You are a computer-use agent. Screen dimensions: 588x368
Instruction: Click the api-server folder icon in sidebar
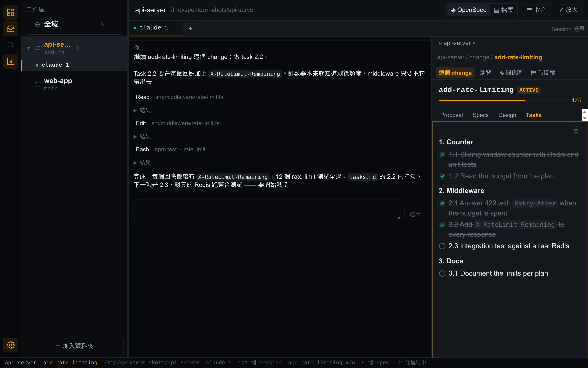click(37, 48)
